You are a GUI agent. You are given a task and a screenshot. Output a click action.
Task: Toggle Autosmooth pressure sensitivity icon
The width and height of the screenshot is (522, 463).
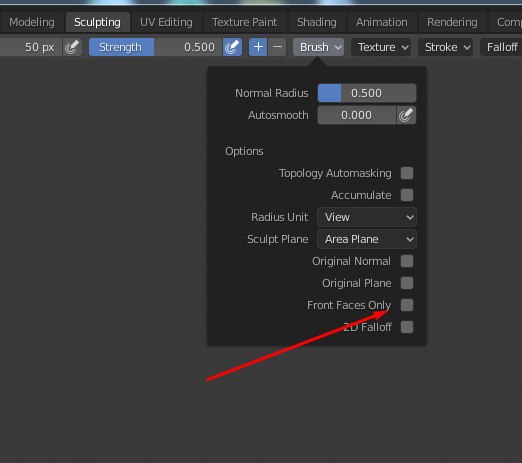tap(406, 115)
